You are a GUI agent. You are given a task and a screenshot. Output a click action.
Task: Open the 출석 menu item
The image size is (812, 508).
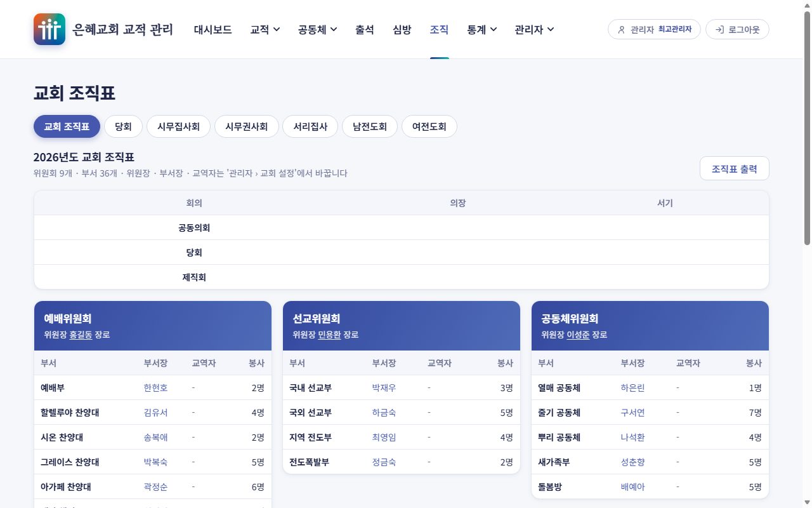(364, 29)
